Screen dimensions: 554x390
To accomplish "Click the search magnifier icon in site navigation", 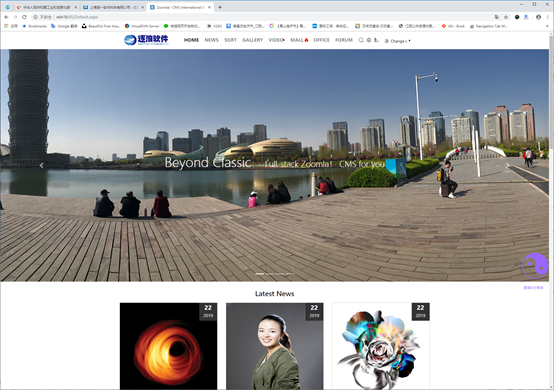I will tap(360, 40).
